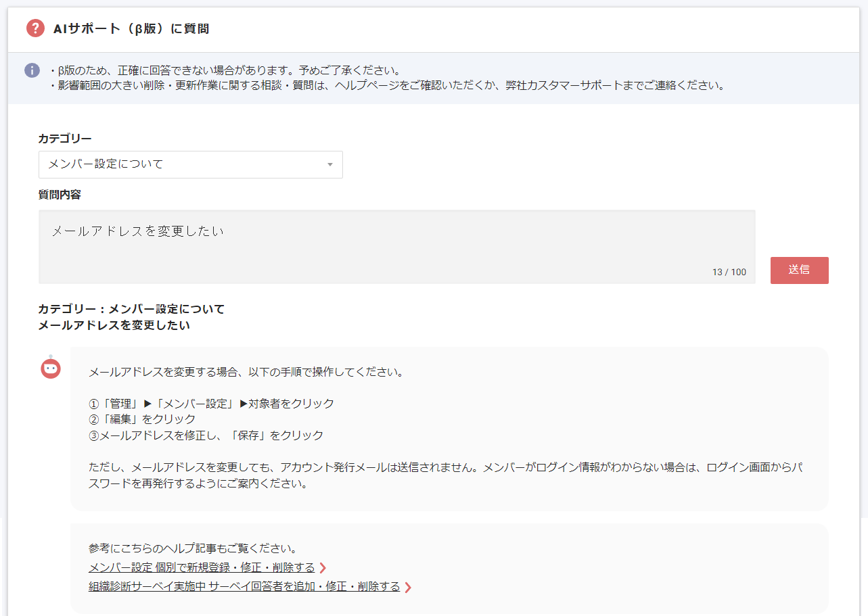Click the chevron icon after メンバー設定 link
The width and height of the screenshot is (868, 616).
pos(322,568)
